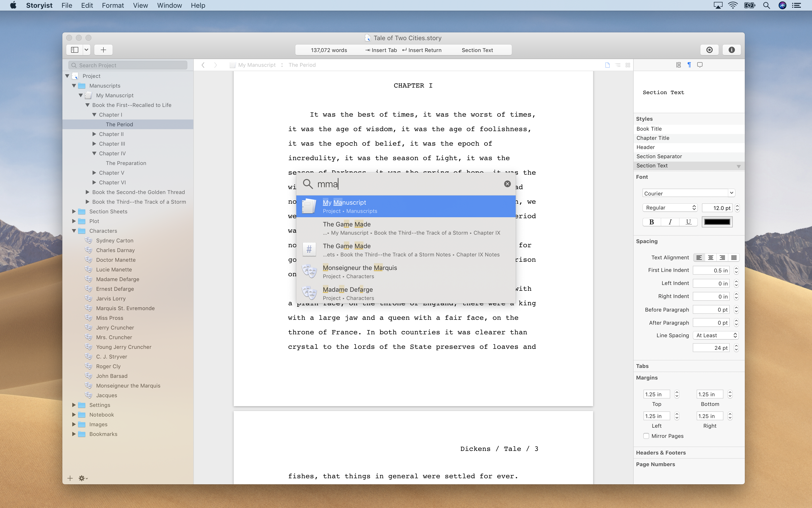This screenshot has height=508, width=812.
Task: Expand Book the Second-the Golden Thread
Action: 87,192
